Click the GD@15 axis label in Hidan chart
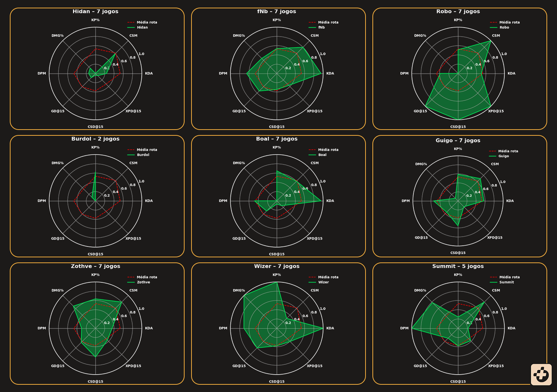 pos(58,111)
